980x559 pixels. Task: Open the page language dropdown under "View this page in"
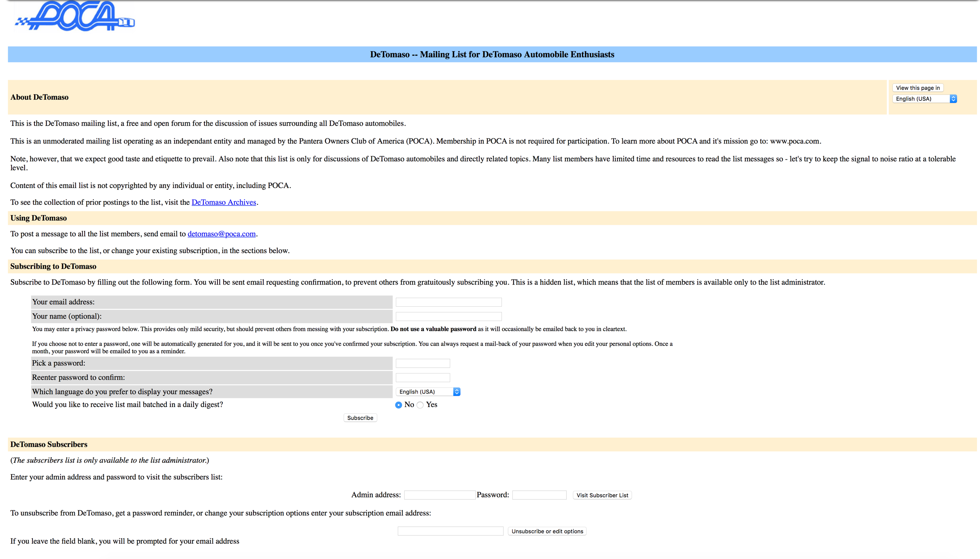tap(924, 99)
